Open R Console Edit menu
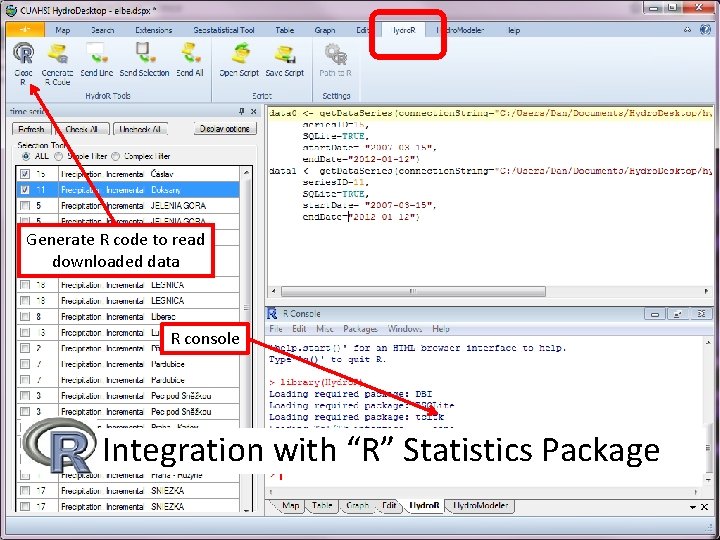 [x=299, y=329]
